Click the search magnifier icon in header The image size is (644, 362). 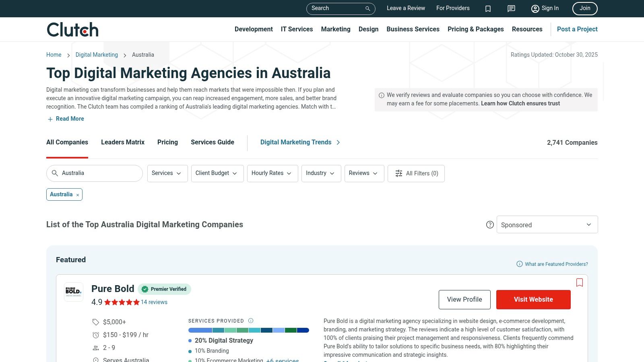click(x=367, y=8)
